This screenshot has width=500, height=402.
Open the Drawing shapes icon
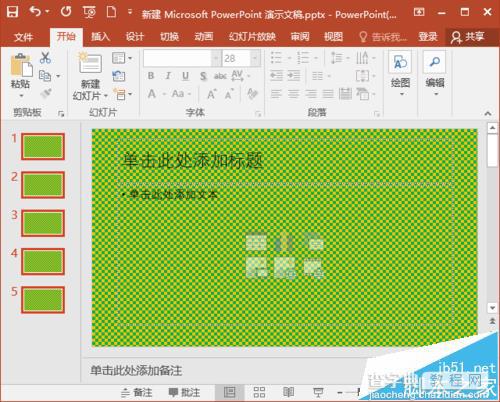pyautogui.click(x=400, y=62)
